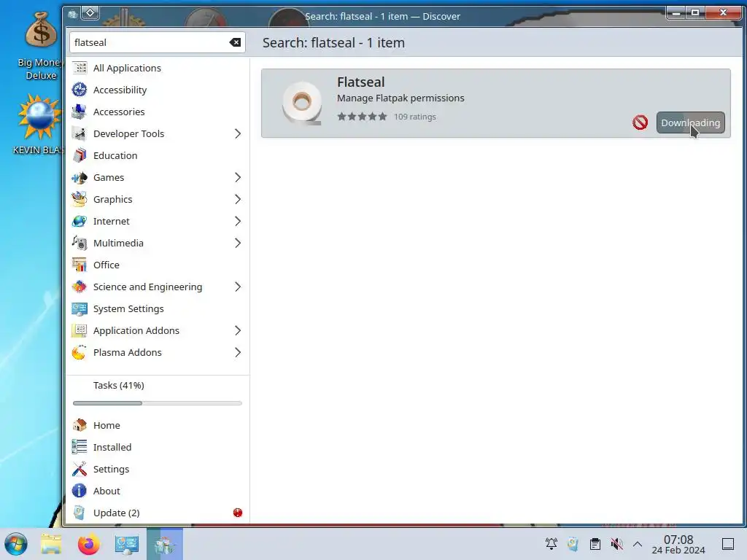The image size is (747, 560).
Task: Click the Flatseal app icon
Action: pyautogui.click(x=302, y=103)
